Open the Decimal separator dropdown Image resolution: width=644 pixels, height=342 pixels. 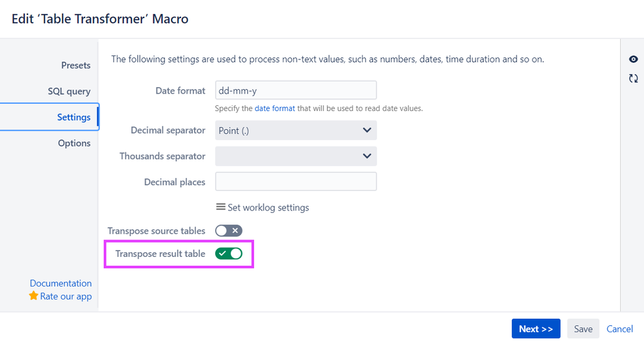[x=295, y=130]
